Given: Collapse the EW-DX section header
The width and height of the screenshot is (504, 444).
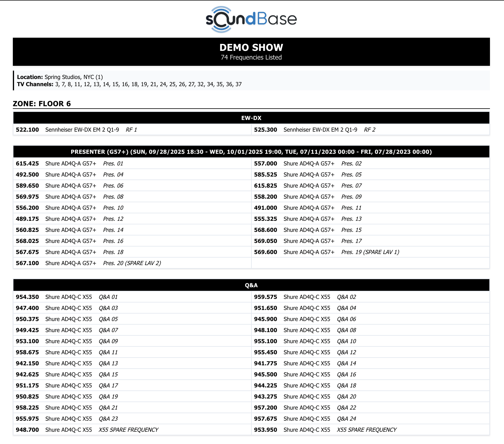Looking at the screenshot, I should click(x=251, y=118).
